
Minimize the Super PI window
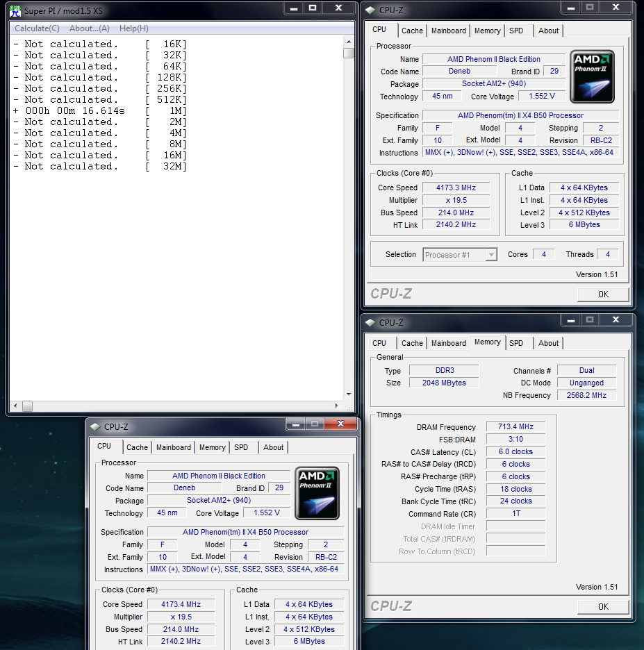[x=294, y=8]
